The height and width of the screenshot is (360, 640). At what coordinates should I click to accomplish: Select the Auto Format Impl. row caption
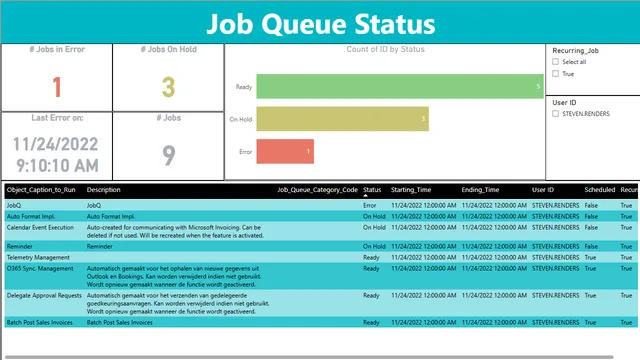coord(31,217)
